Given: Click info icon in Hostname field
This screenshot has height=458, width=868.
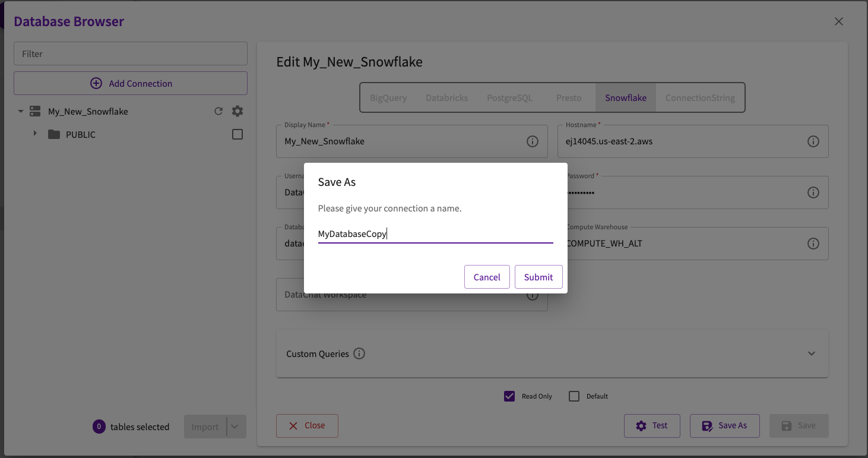Looking at the screenshot, I should pos(813,141).
